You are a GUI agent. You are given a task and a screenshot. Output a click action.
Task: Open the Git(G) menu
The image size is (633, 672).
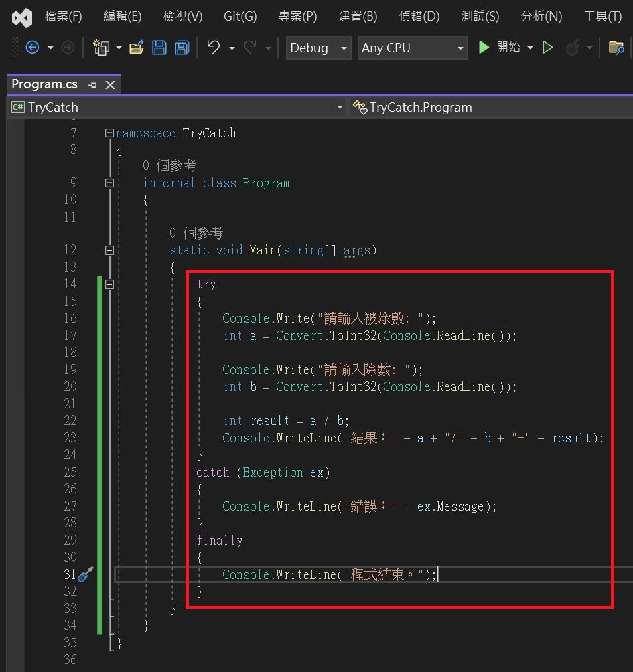tap(240, 16)
